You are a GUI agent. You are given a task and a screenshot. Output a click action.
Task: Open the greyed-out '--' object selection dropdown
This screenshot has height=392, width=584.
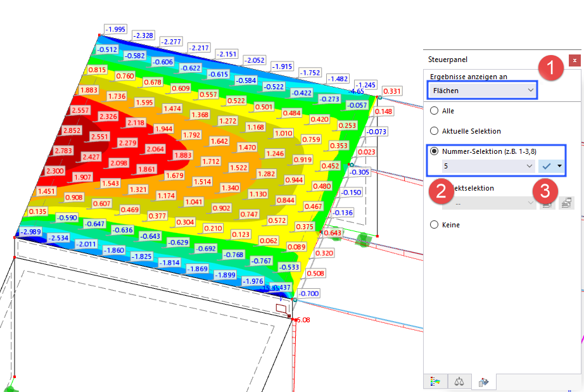point(489,203)
